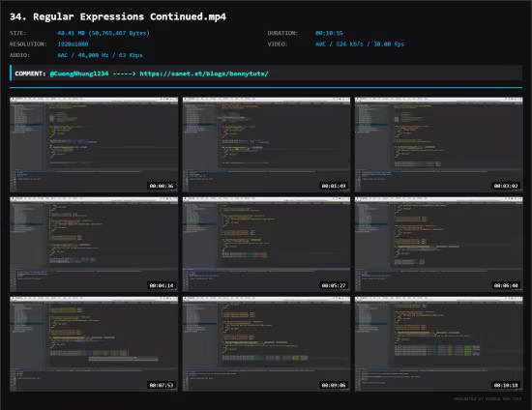Image resolution: width=532 pixels, height=410 pixels.
Task: Open the thumbnail stamped 00:05:27
Action: 266,245
